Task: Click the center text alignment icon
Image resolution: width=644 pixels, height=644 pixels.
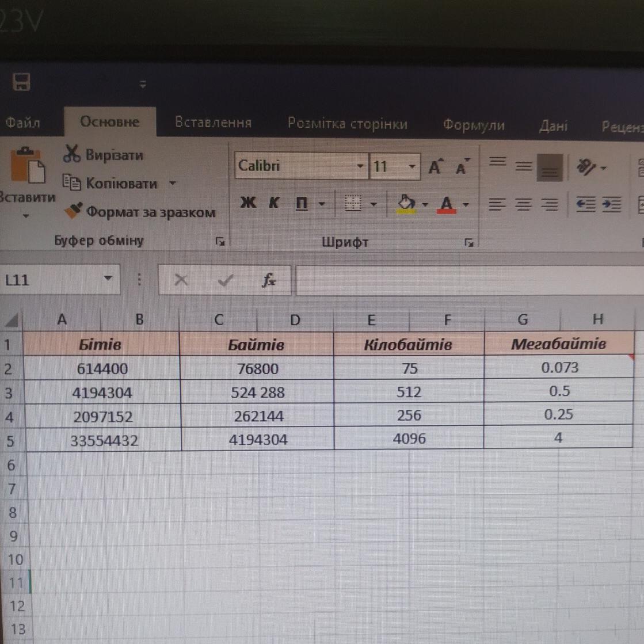Action: 524,204
